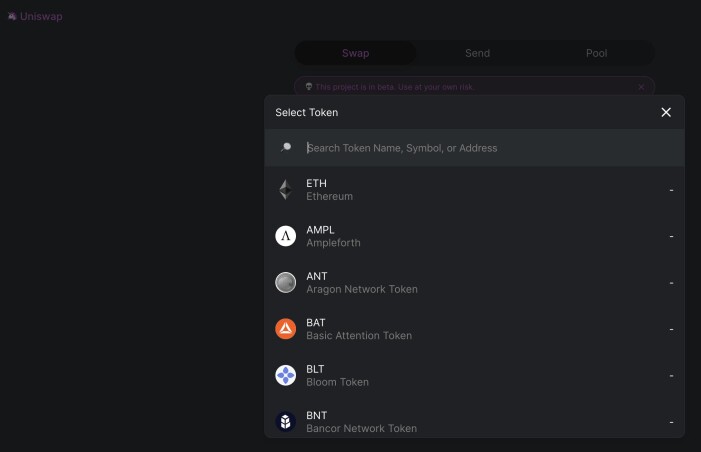The height and width of the screenshot is (452, 701).
Task: Click the skull icon in beta banner
Action: pos(308,86)
